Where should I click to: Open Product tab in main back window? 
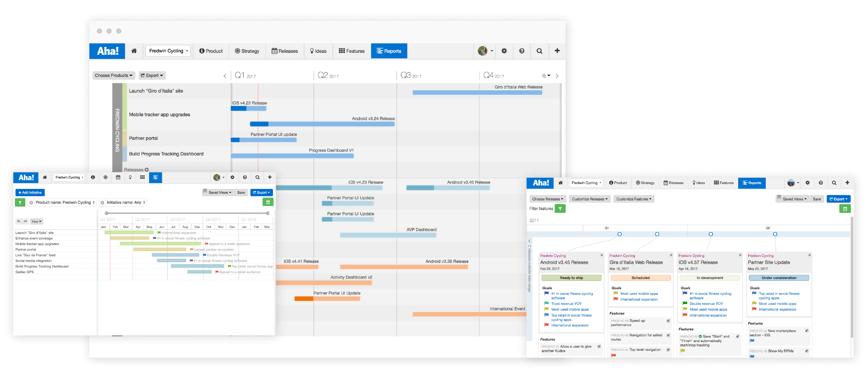tap(211, 51)
